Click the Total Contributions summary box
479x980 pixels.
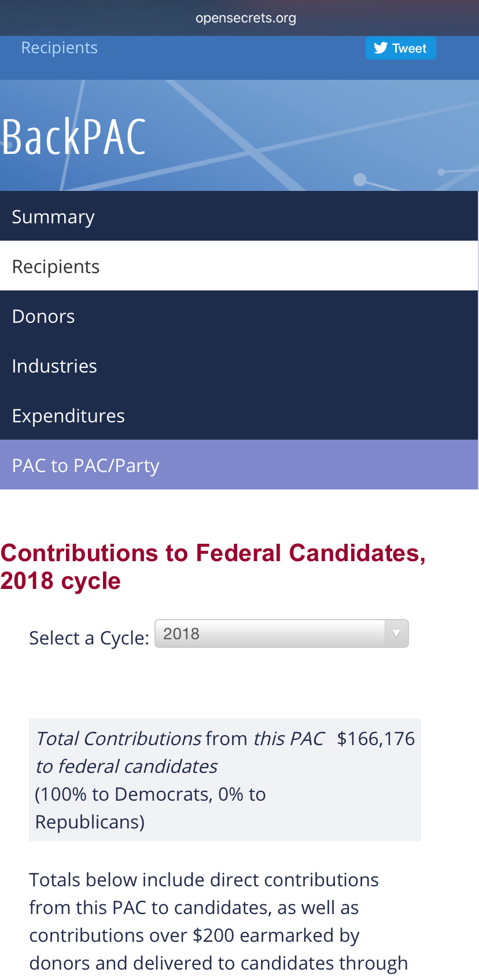click(x=225, y=780)
